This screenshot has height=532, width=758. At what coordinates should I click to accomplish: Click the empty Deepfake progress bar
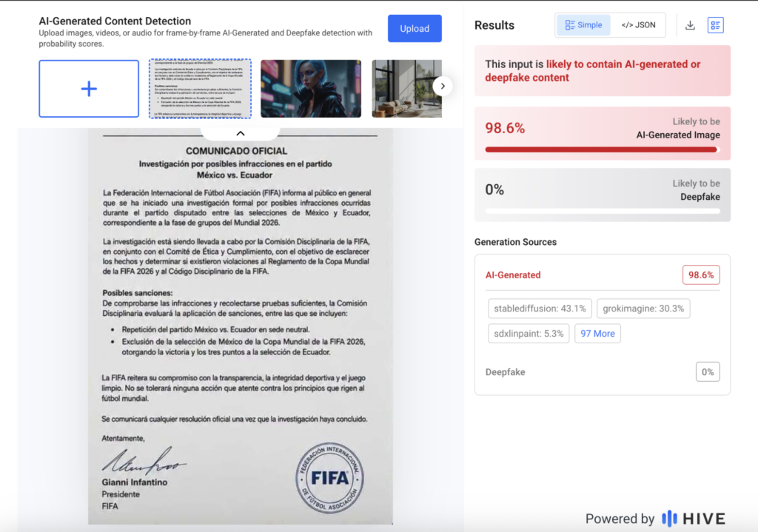pos(603,211)
